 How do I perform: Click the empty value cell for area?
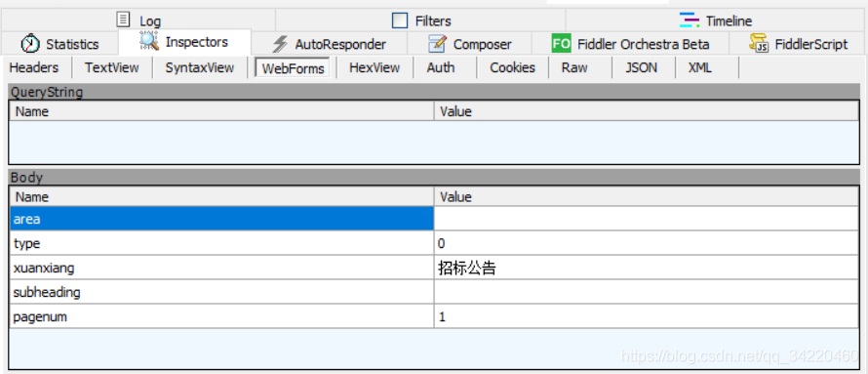pos(647,219)
